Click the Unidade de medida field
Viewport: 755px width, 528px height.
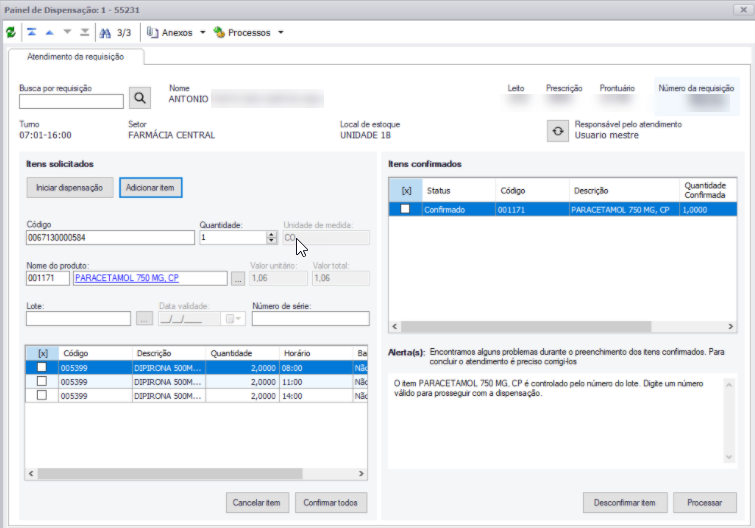coord(326,237)
